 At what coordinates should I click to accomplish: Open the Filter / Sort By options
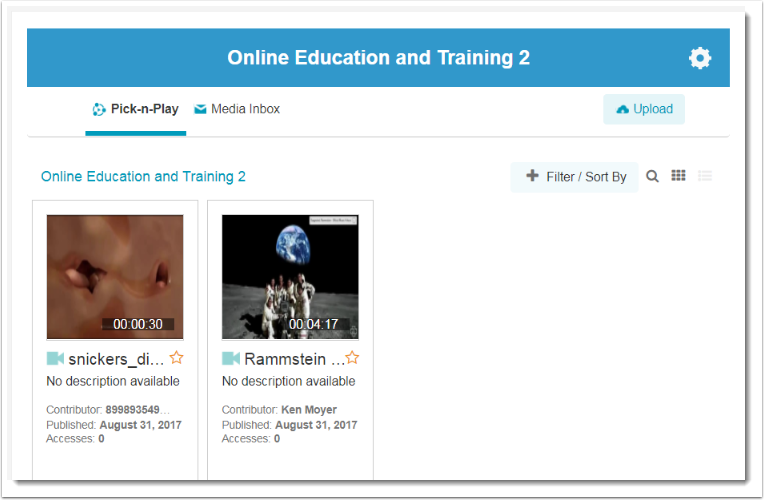[x=574, y=177]
